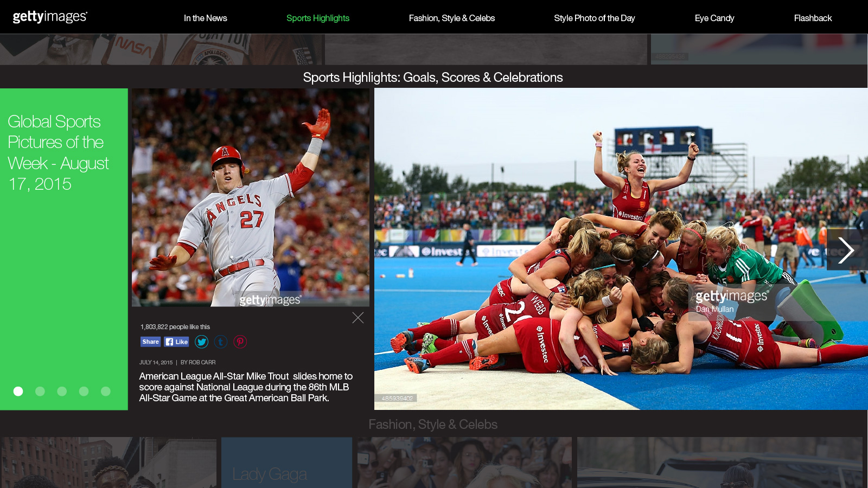Select the fourth carousel dot

pos(84,391)
